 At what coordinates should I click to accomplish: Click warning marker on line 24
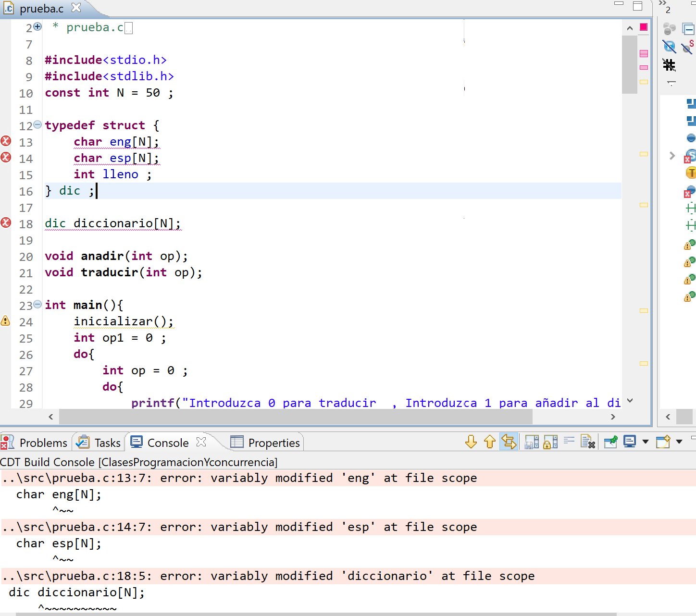coord(6,321)
